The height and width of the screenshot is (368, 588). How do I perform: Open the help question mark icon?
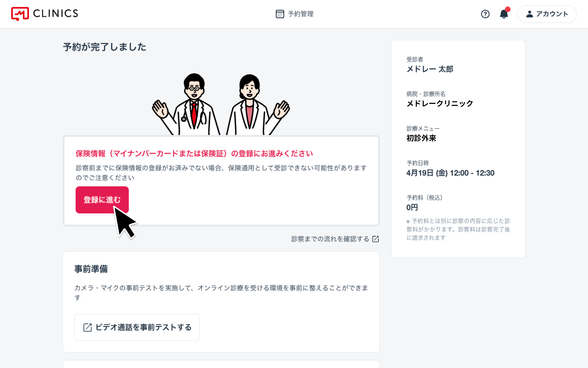coord(485,14)
